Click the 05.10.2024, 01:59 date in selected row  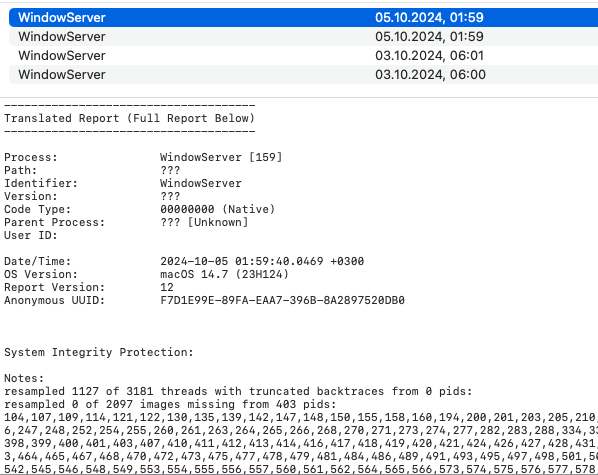click(429, 18)
